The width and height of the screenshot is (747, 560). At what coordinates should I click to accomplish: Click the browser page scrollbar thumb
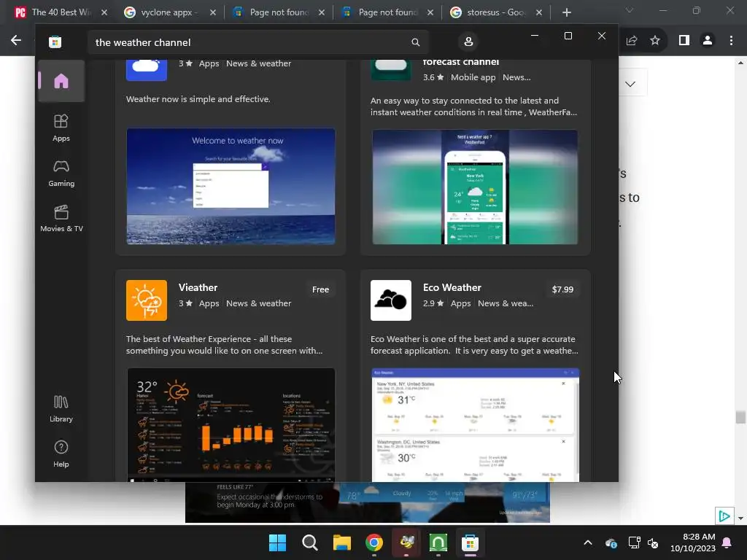tap(740, 417)
